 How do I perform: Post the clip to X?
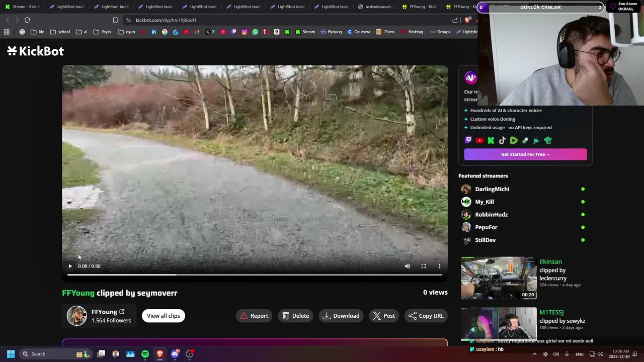point(384,316)
